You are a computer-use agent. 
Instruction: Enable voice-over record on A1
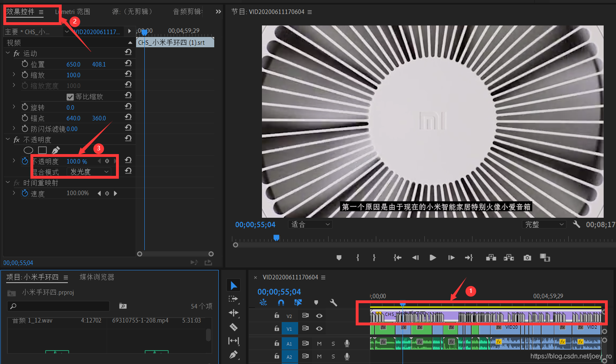tap(347, 343)
